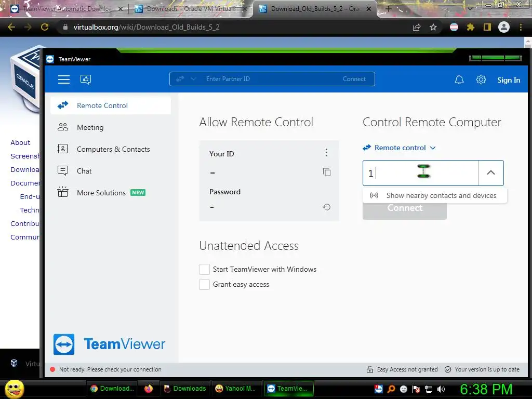Select Remote Control in the sidebar

(111, 105)
